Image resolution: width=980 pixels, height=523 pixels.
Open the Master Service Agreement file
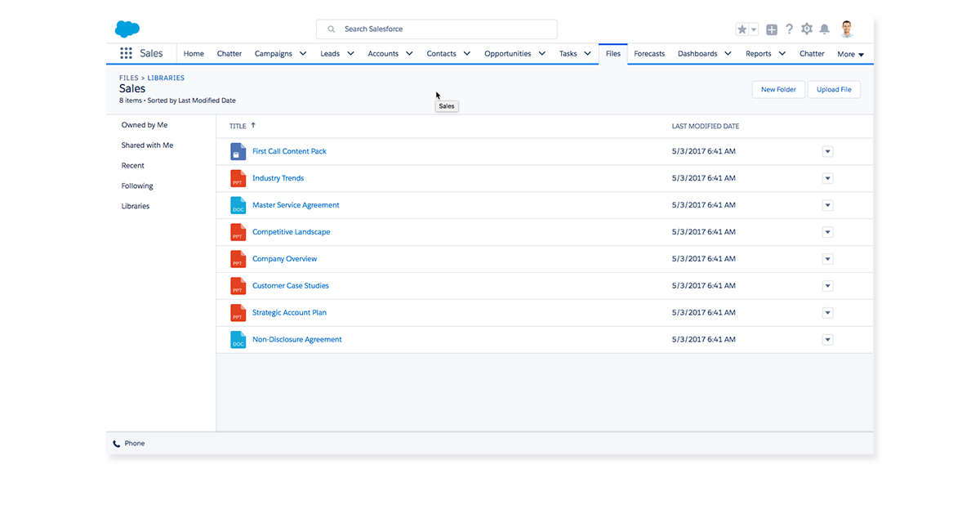pyautogui.click(x=296, y=205)
